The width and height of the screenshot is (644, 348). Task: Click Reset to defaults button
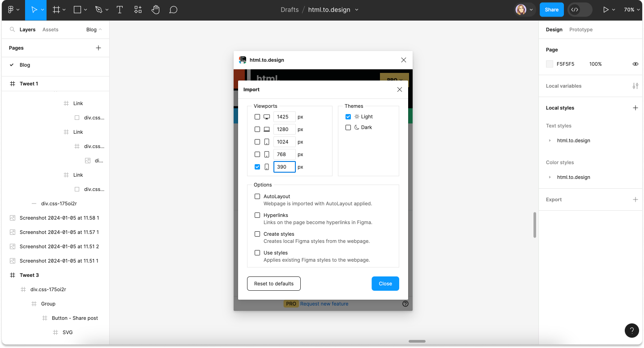pyautogui.click(x=274, y=284)
